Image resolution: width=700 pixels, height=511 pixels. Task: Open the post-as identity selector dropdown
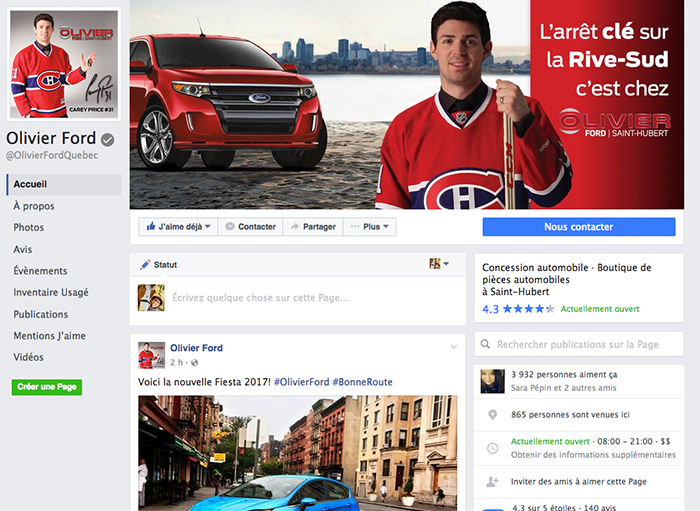[439, 264]
